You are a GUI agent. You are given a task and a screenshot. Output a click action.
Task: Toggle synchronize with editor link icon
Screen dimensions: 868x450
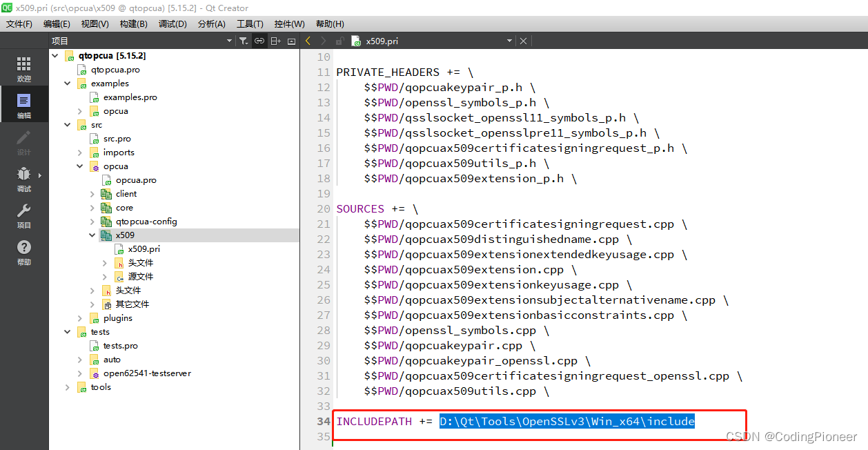pos(259,41)
